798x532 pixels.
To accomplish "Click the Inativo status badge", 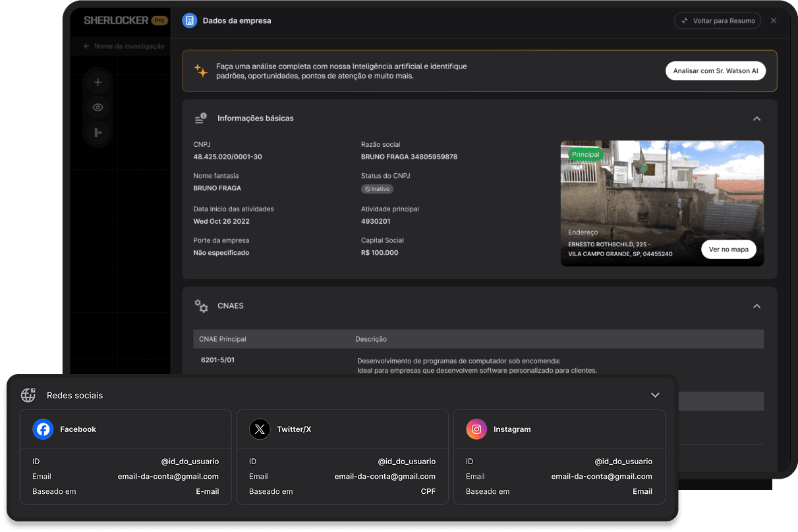I will (x=378, y=189).
